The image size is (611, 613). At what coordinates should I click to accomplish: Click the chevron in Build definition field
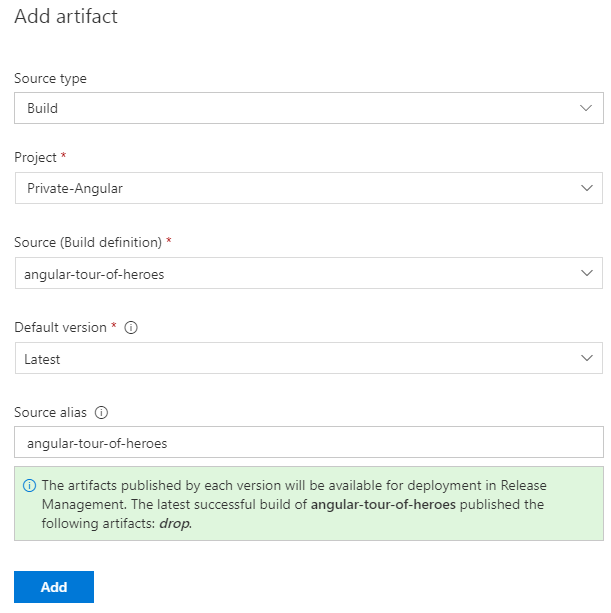(586, 274)
